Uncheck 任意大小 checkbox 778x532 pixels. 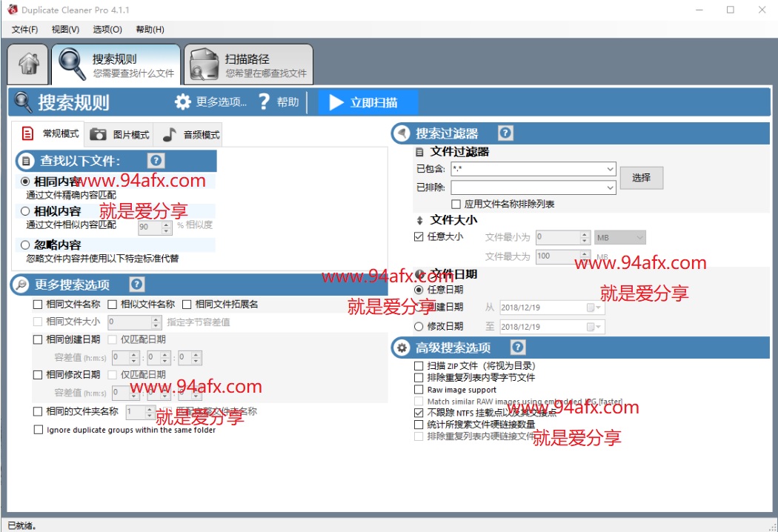click(419, 236)
